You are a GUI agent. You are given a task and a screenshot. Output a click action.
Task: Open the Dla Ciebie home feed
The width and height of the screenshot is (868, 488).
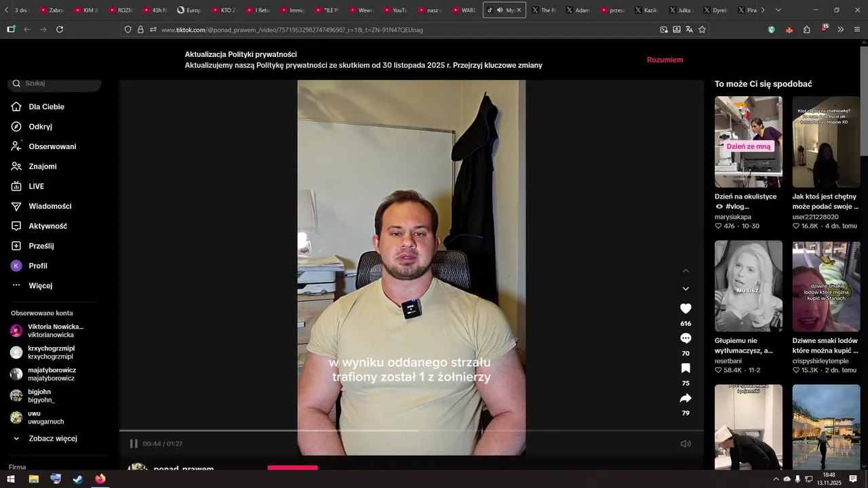38,106
